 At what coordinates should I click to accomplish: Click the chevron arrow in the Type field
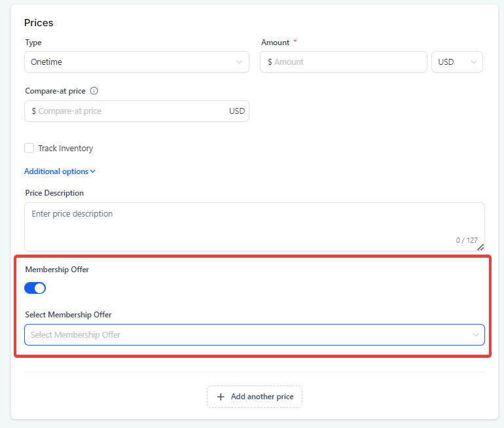click(x=239, y=62)
